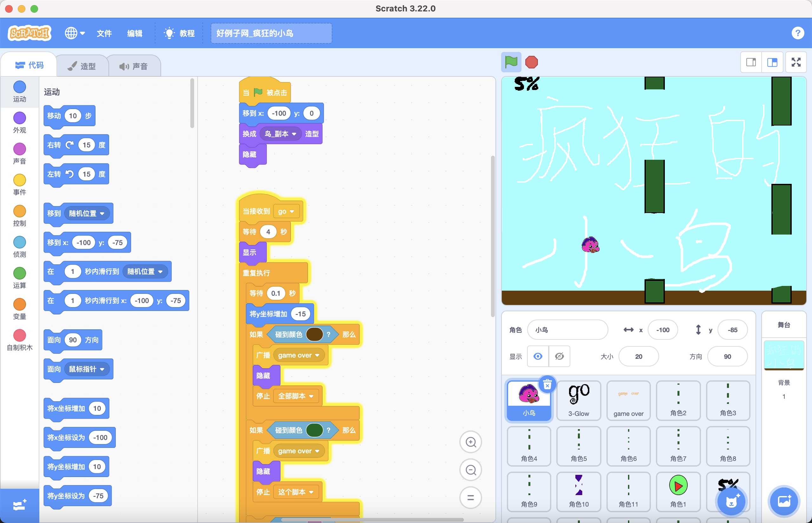Select the 角色1 play button sprite
The width and height of the screenshot is (812, 523).
tap(678, 491)
